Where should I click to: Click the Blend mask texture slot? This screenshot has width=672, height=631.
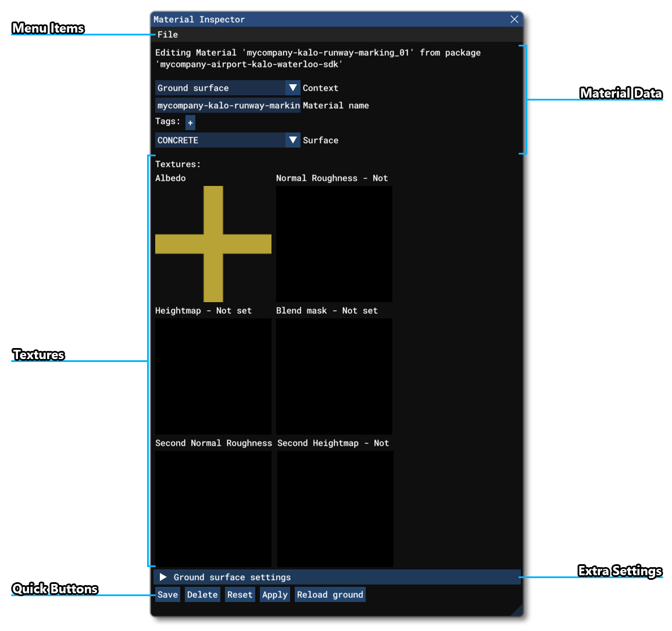pos(334,376)
